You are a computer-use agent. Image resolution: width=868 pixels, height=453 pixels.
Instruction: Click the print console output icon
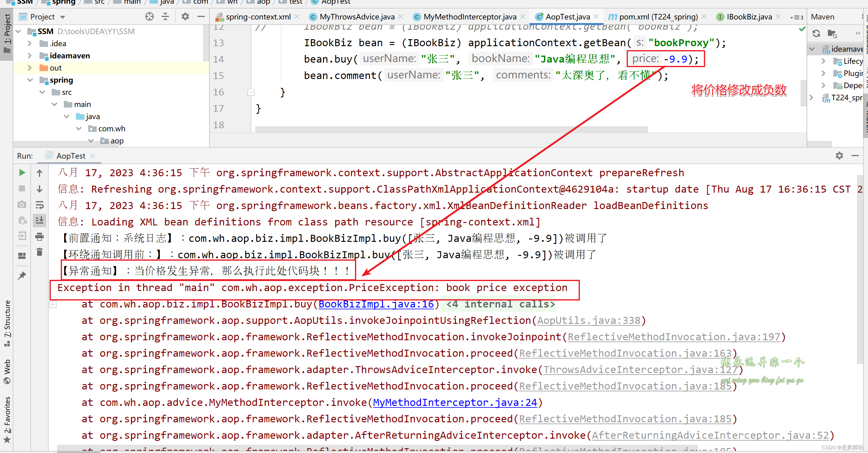point(40,237)
